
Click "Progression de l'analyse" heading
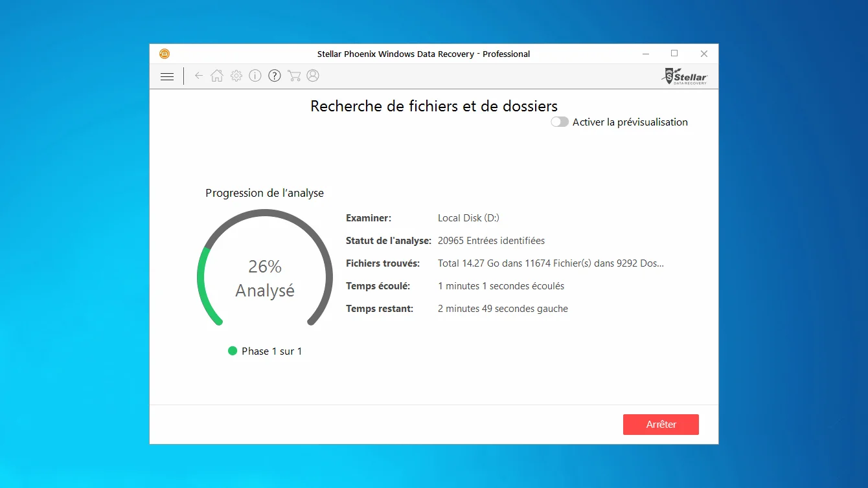point(264,193)
